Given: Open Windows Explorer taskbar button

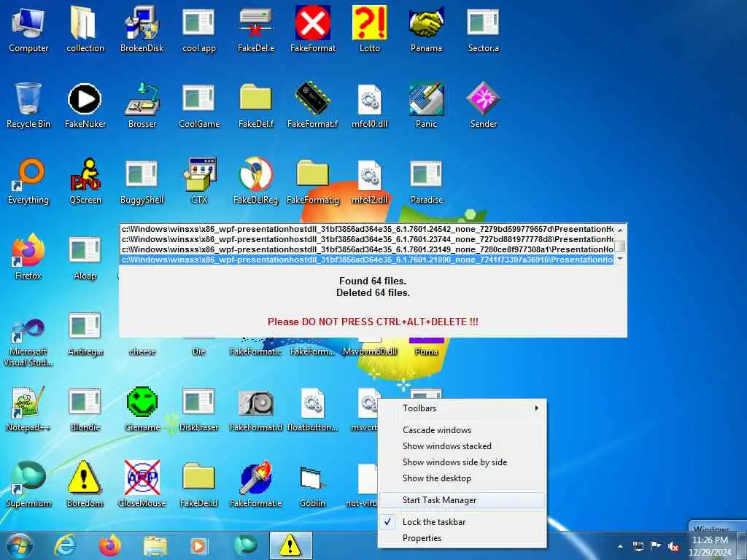Looking at the screenshot, I should click(155, 545).
